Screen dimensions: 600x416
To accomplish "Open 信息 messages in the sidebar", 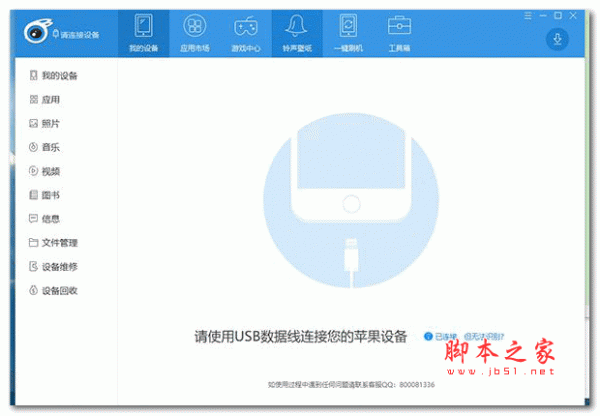I will click(x=45, y=219).
